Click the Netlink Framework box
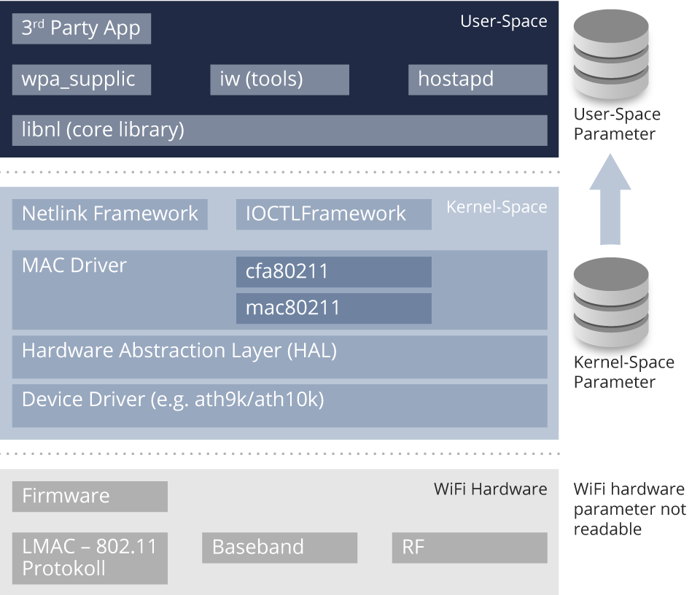The image size is (700, 595). click(110, 214)
